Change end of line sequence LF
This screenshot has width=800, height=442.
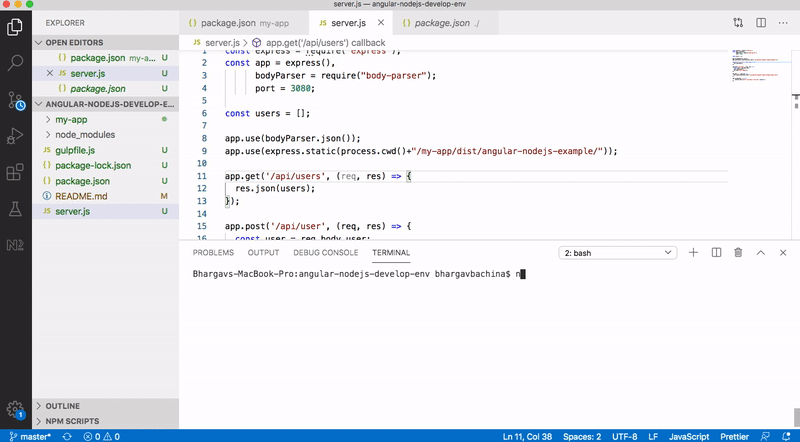653,436
